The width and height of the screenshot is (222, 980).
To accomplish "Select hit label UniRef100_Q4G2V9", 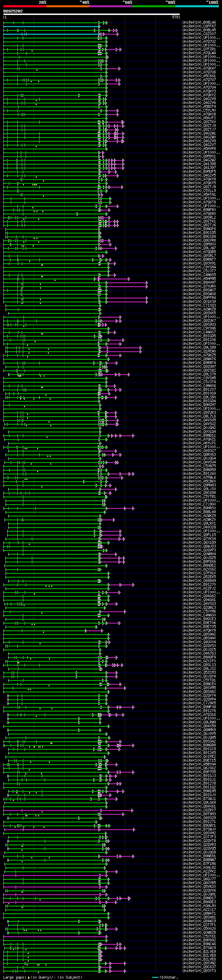I will 199,99.
